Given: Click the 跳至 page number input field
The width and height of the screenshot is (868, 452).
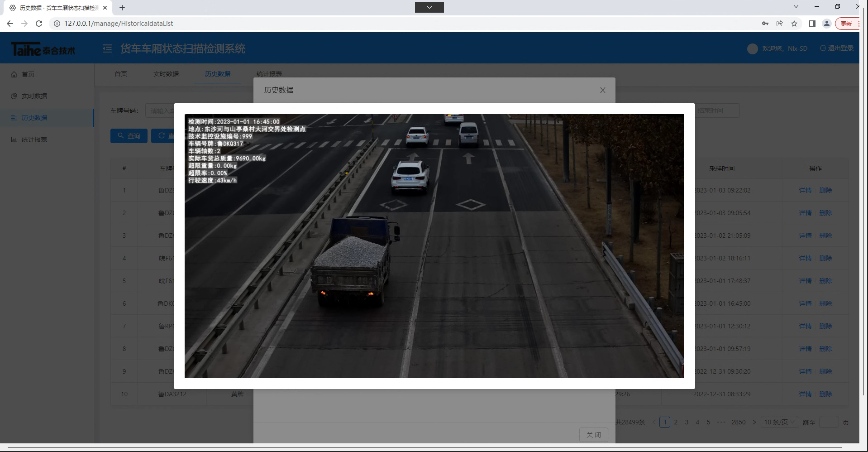Looking at the screenshot, I should click(829, 422).
